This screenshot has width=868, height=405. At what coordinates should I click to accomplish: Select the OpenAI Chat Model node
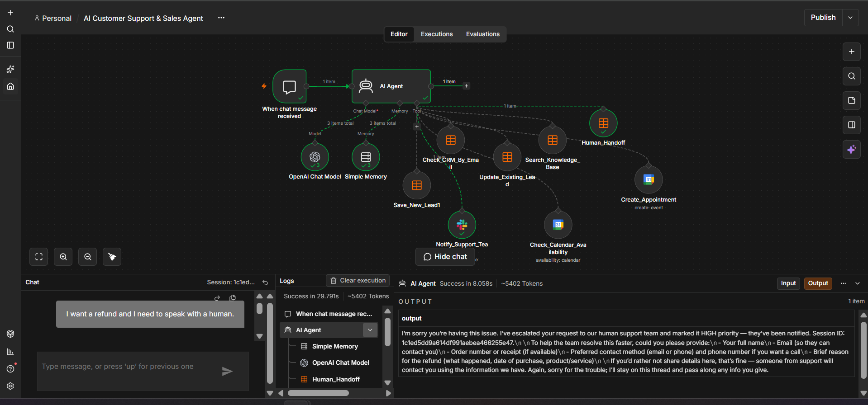point(315,157)
